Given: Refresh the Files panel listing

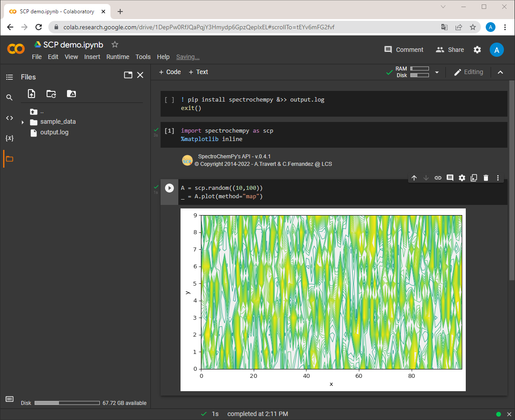Looking at the screenshot, I should [x=51, y=94].
